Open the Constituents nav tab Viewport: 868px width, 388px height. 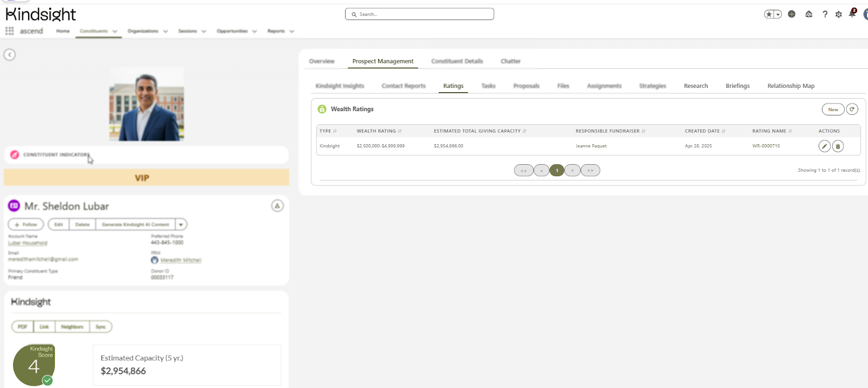click(93, 31)
